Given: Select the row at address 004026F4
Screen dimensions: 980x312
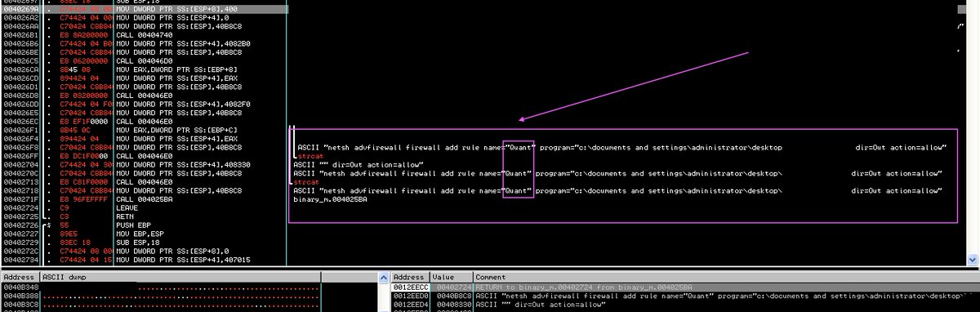Looking at the screenshot, I should [x=144, y=139].
